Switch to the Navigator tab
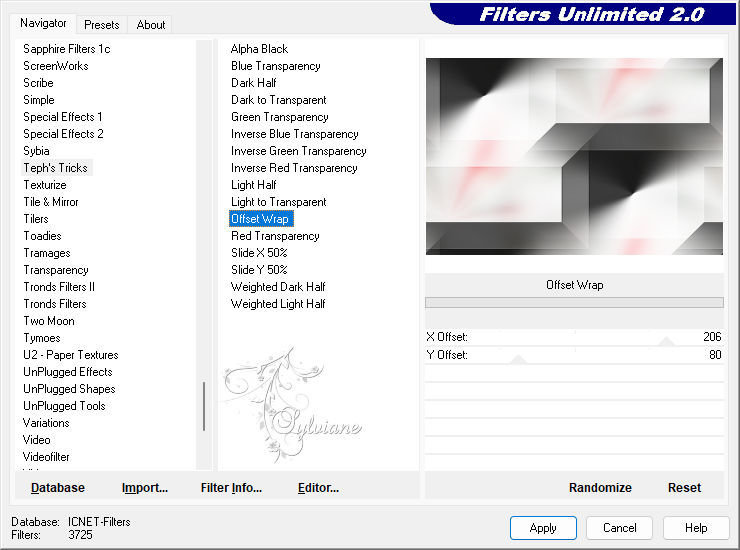This screenshot has height=550, width=740. coord(43,23)
